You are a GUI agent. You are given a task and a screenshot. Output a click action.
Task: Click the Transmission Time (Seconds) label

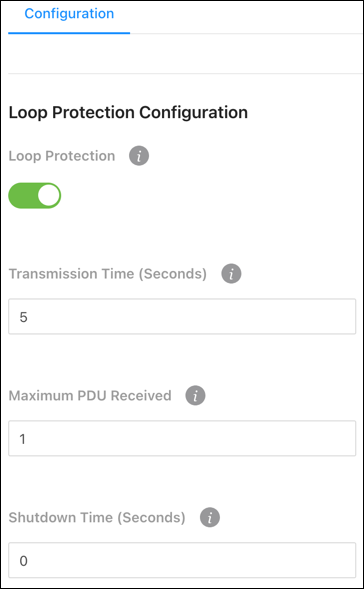click(x=108, y=274)
